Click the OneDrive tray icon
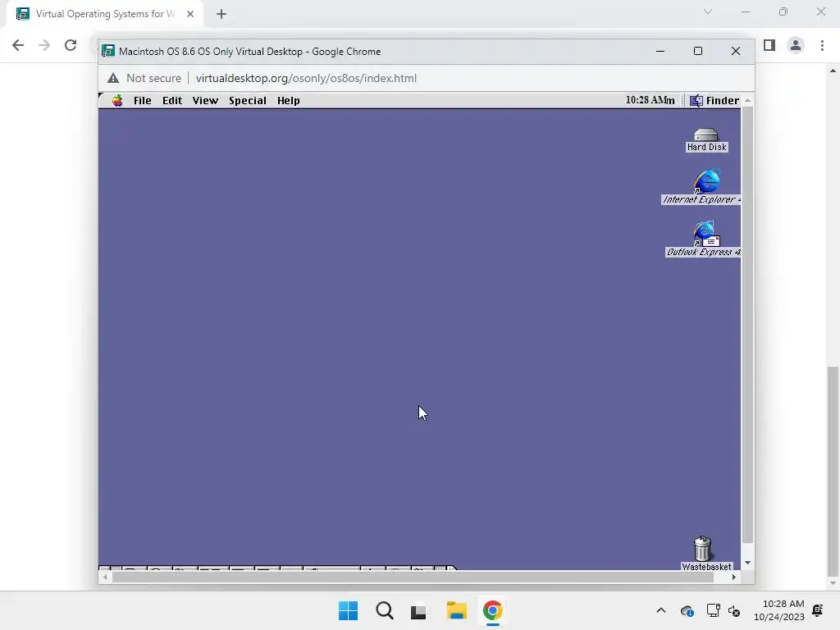Viewport: 840px width, 630px height. pos(687,610)
